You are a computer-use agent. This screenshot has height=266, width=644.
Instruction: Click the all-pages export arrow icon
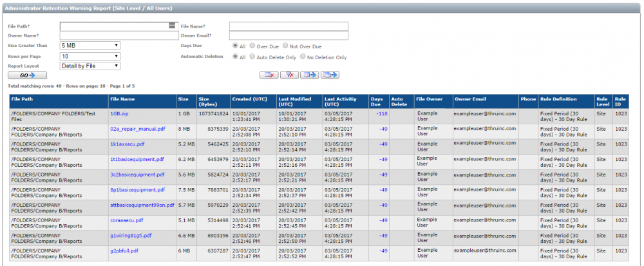tap(331, 75)
